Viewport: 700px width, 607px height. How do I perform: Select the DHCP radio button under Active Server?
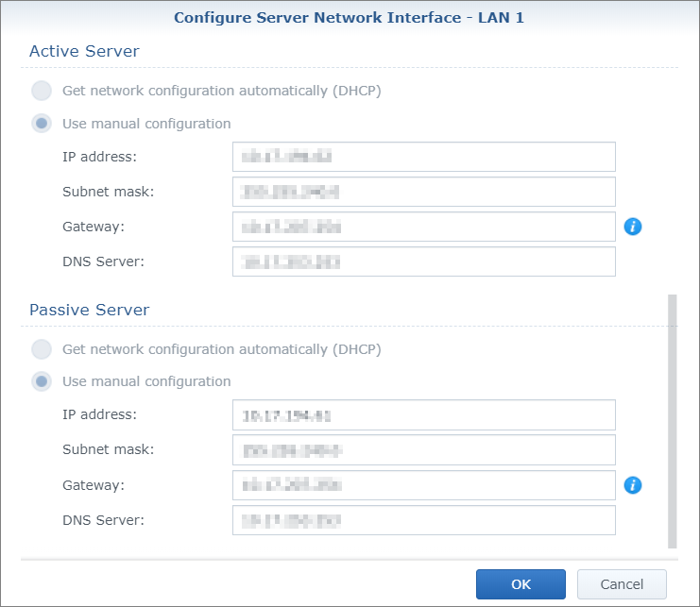coord(42,91)
